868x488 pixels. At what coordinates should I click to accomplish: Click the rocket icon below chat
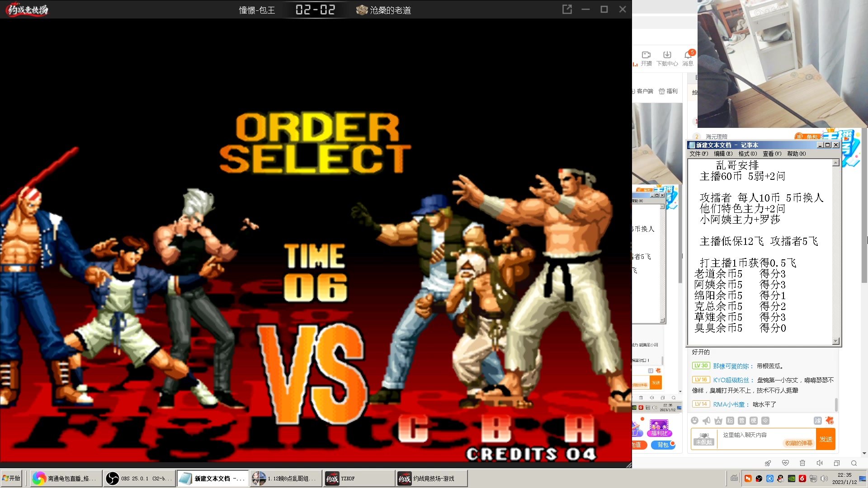tap(768, 463)
